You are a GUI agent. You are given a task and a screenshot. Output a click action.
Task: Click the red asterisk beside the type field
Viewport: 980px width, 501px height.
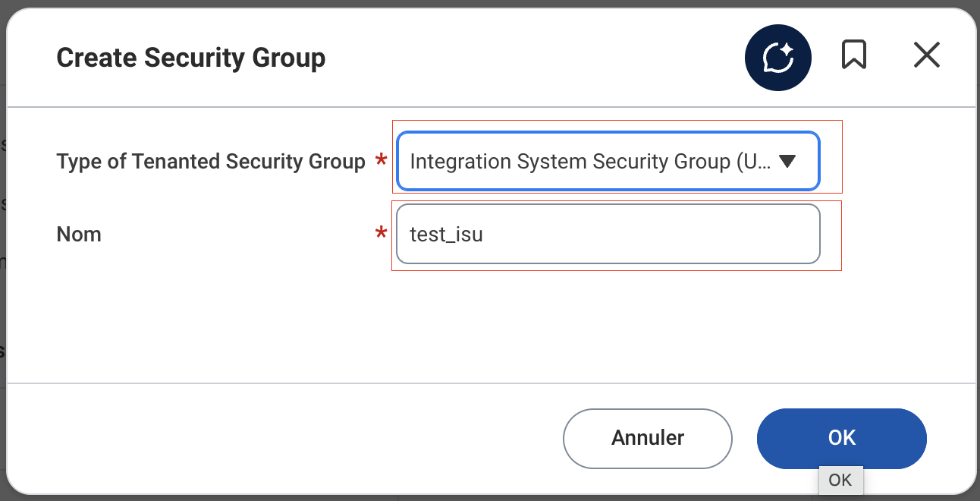[382, 162]
